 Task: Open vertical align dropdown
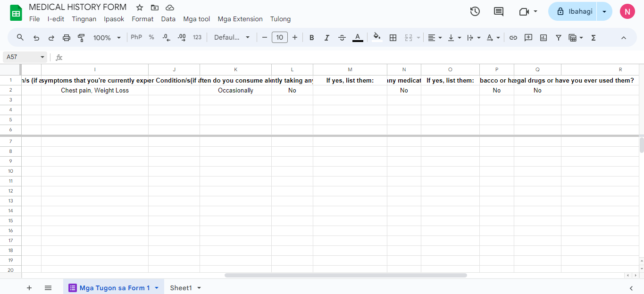454,37
